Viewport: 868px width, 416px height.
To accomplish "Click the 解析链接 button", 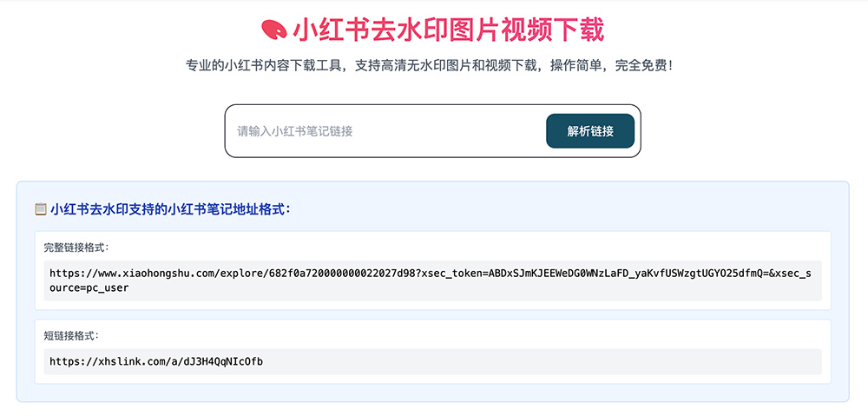I will 590,131.
